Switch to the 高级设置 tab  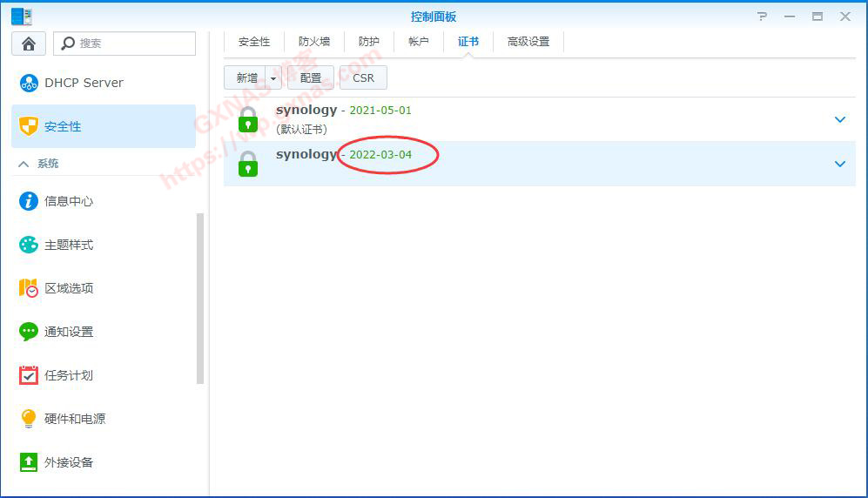(x=528, y=42)
